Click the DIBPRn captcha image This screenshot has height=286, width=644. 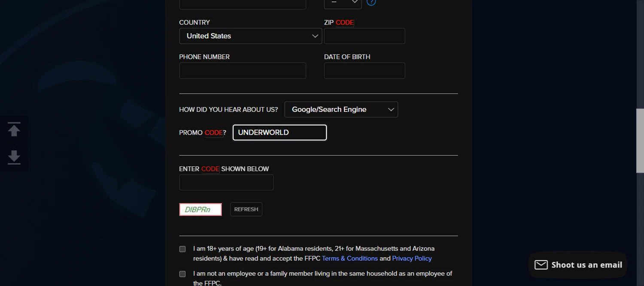pos(200,210)
